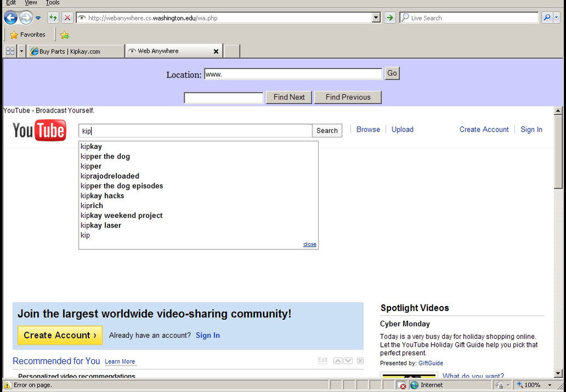Image resolution: width=566 pixels, height=392 pixels.
Task: Click Sign In link in header
Action: (531, 130)
